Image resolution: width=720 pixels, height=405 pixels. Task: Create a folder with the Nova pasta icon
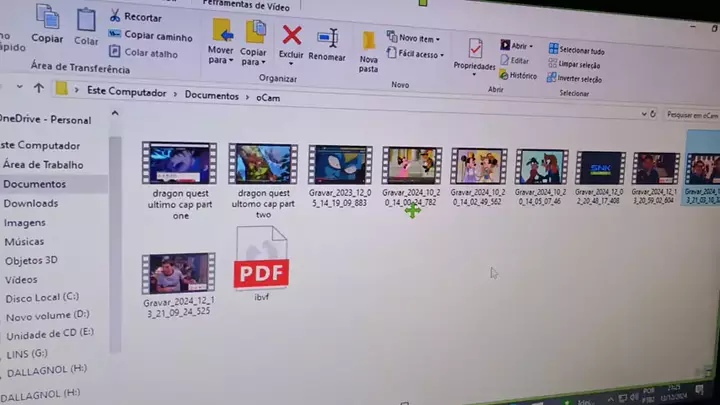click(x=369, y=42)
